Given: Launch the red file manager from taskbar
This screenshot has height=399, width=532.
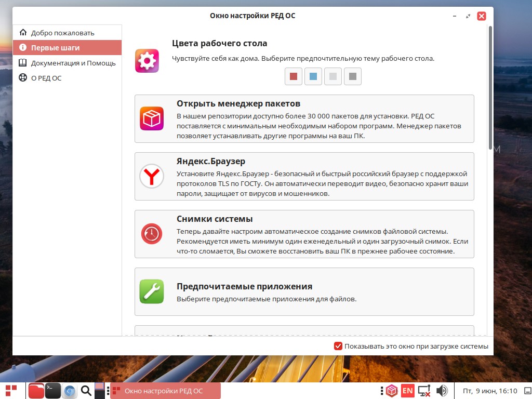Looking at the screenshot, I should (36, 391).
